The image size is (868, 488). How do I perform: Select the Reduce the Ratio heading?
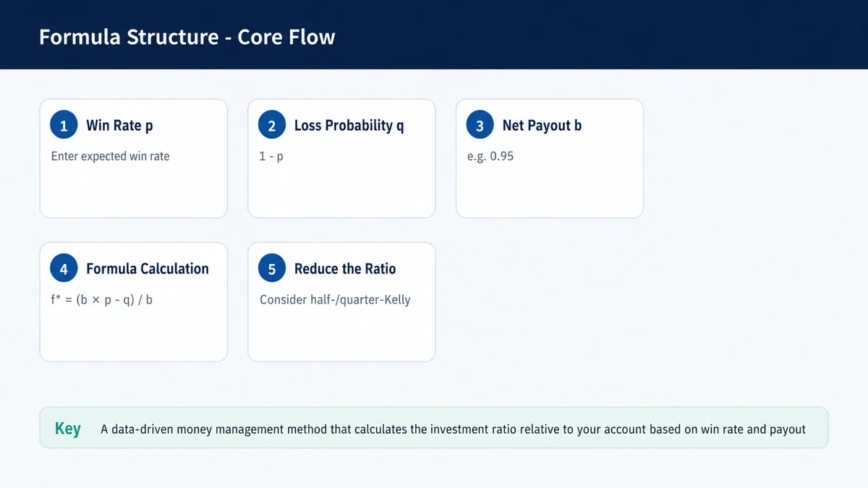point(345,269)
